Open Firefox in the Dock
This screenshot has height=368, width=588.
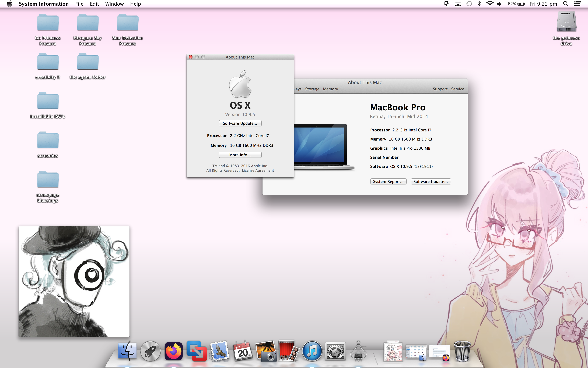173,351
